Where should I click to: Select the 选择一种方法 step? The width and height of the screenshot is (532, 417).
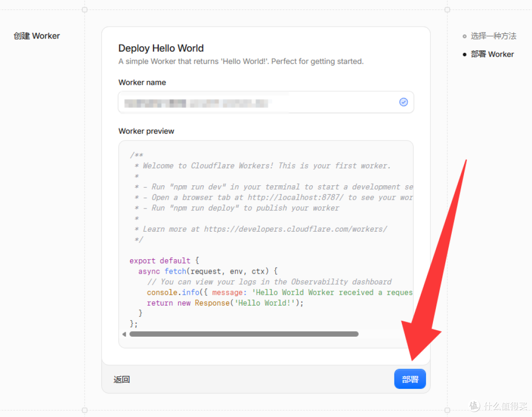[x=493, y=36]
